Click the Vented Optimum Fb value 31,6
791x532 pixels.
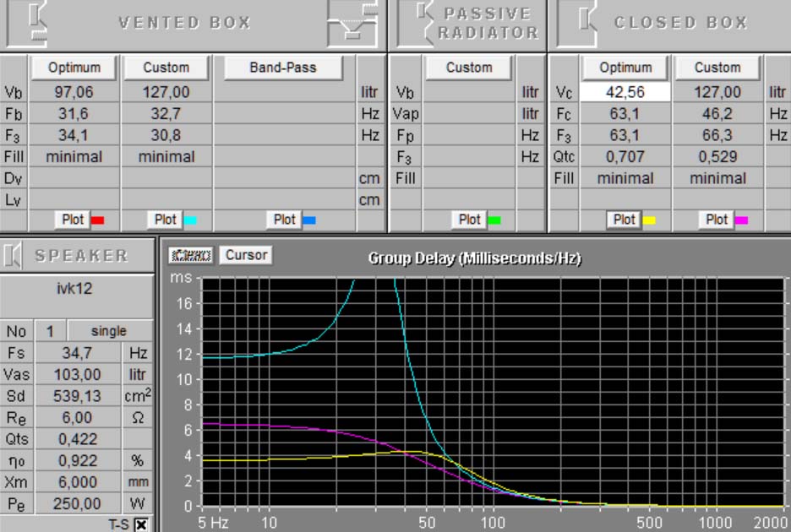74,114
